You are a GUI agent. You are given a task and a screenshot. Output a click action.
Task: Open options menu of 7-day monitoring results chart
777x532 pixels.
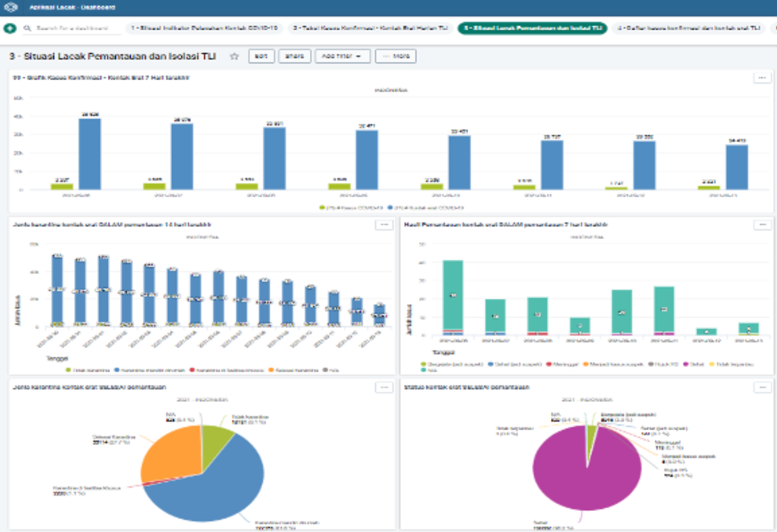click(x=762, y=225)
